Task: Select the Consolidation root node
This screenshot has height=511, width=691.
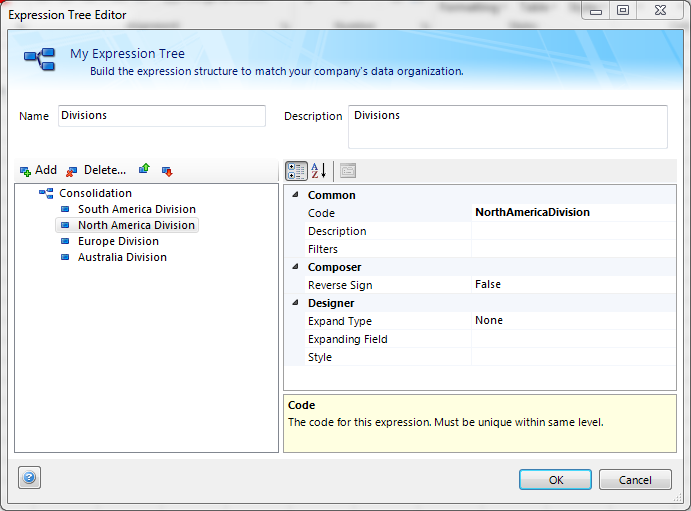Action: click(96, 193)
